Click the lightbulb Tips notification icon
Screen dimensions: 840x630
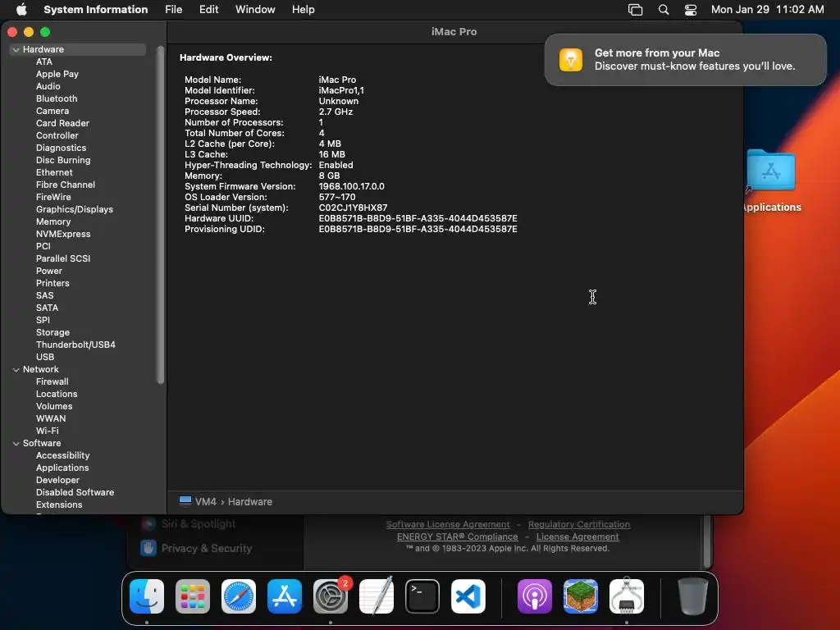click(x=571, y=59)
